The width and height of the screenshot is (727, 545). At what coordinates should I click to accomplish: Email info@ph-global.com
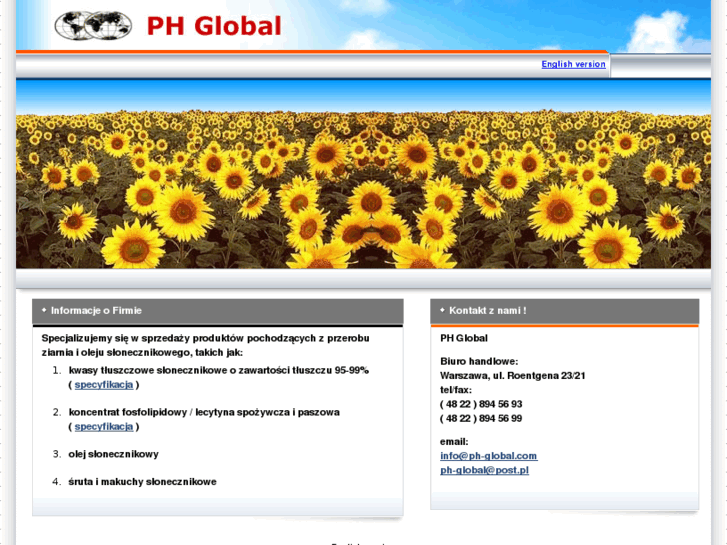(489, 455)
